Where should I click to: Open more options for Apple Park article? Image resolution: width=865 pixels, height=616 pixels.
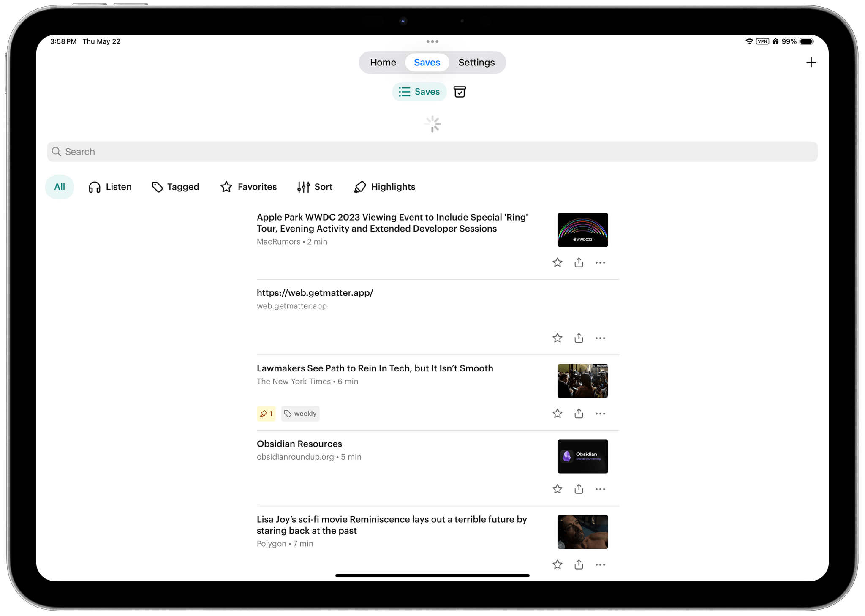coord(600,262)
